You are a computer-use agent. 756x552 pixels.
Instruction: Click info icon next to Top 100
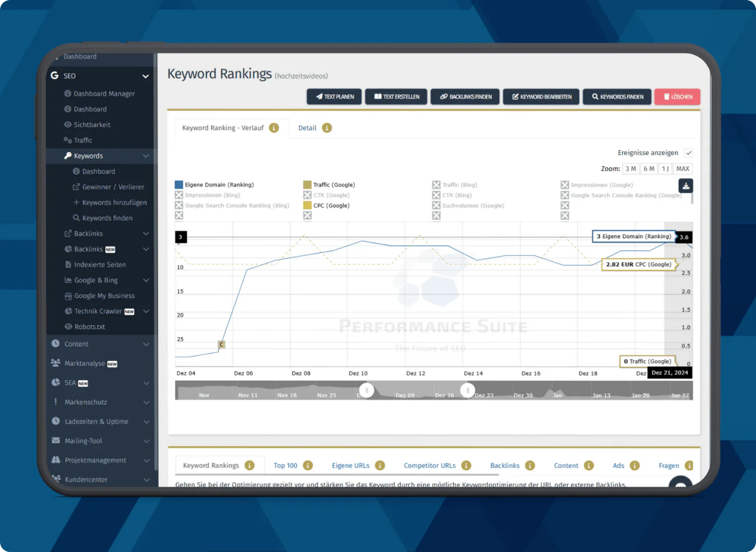[308, 465]
